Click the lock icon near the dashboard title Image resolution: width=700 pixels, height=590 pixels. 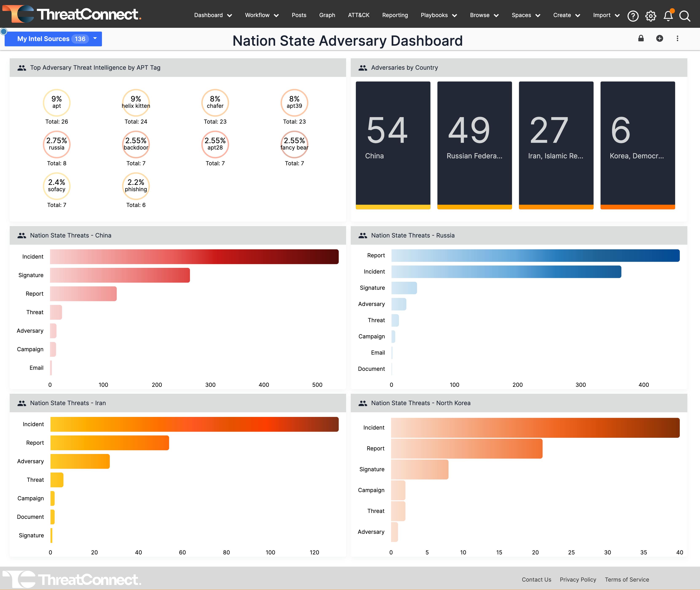(x=641, y=38)
